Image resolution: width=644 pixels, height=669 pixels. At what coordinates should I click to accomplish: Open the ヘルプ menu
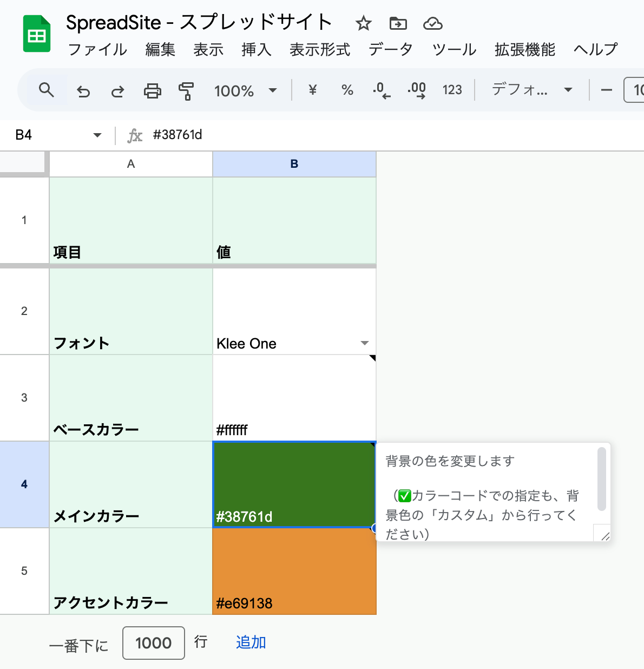tap(595, 49)
